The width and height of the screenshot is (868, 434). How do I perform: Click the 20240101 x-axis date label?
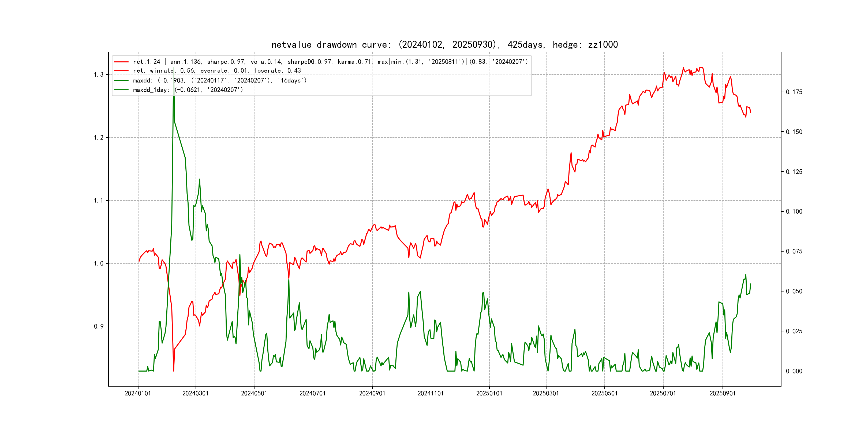pyautogui.click(x=138, y=393)
